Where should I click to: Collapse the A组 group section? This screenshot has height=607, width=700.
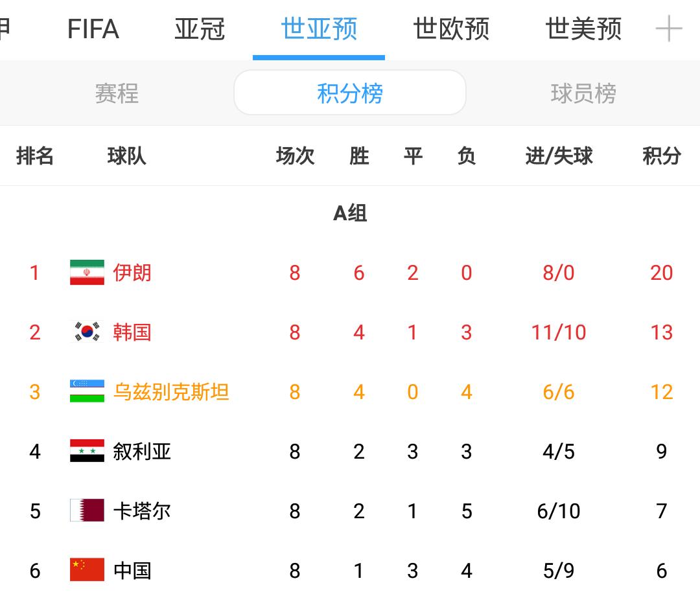350,214
